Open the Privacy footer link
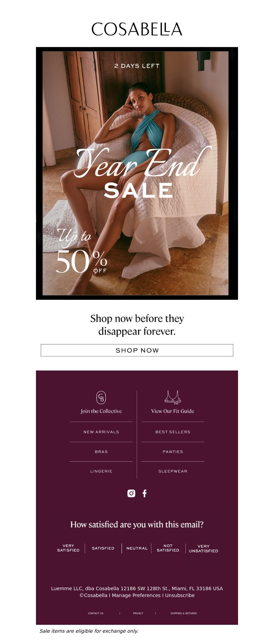 click(x=138, y=613)
